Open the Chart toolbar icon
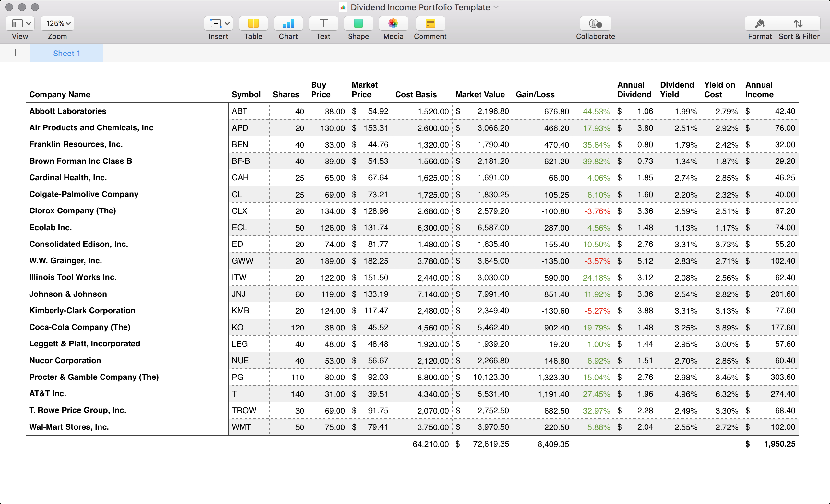Viewport: 830px width, 504px height. click(288, 24)
